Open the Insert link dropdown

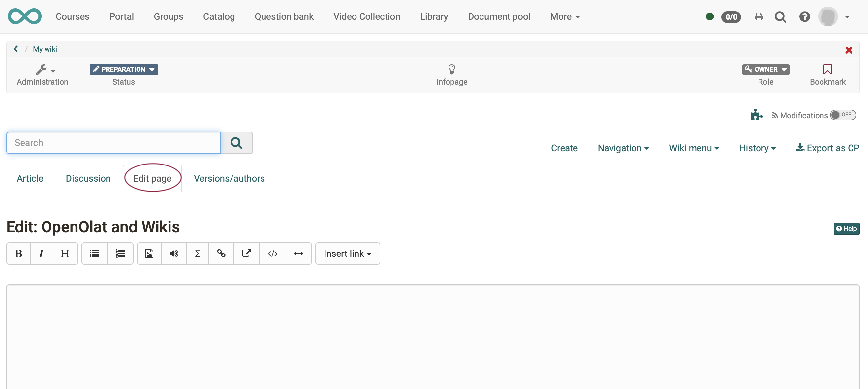point(347,253)
